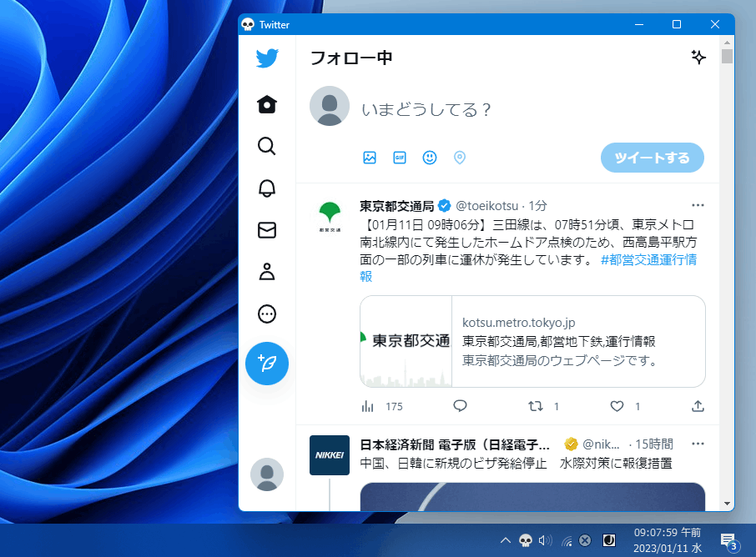
Task: Click the circled X tray icon in the taskbar
Action: [x=585, y=540]
